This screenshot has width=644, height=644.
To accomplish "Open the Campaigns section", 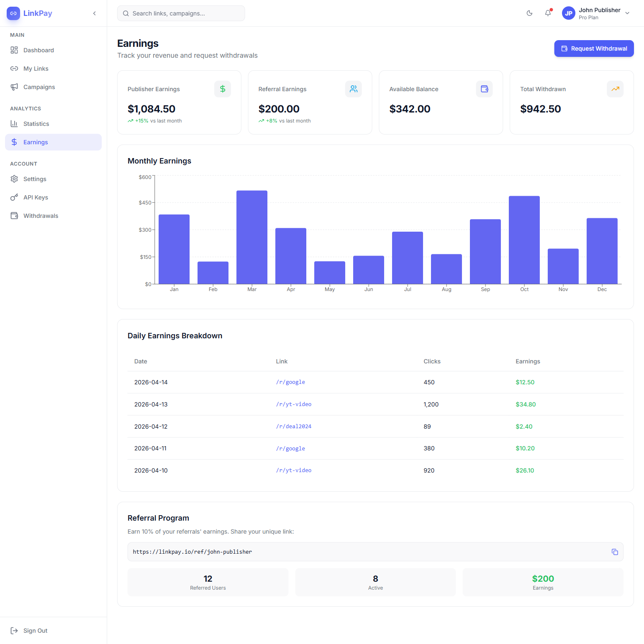I will [x=53, y=87].
